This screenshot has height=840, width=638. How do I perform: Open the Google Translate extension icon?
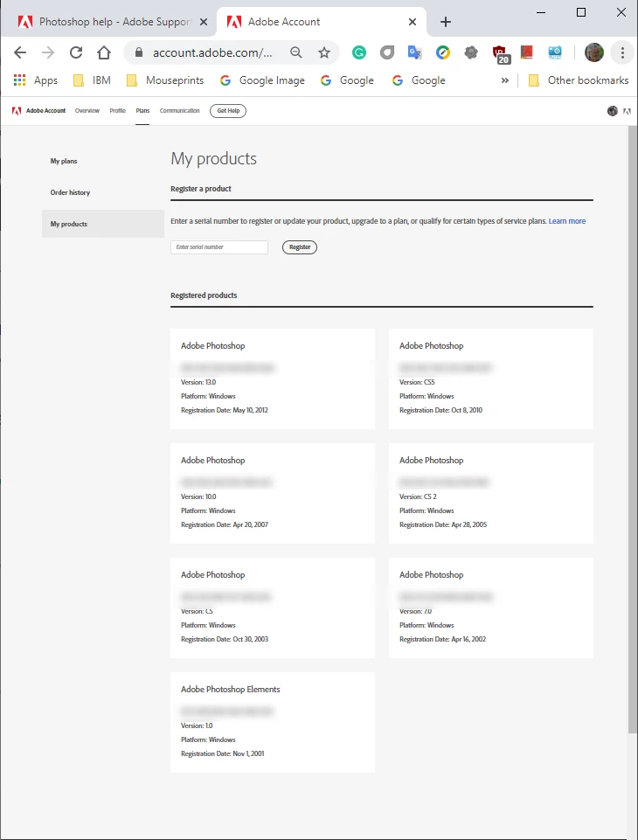(414, 52)
